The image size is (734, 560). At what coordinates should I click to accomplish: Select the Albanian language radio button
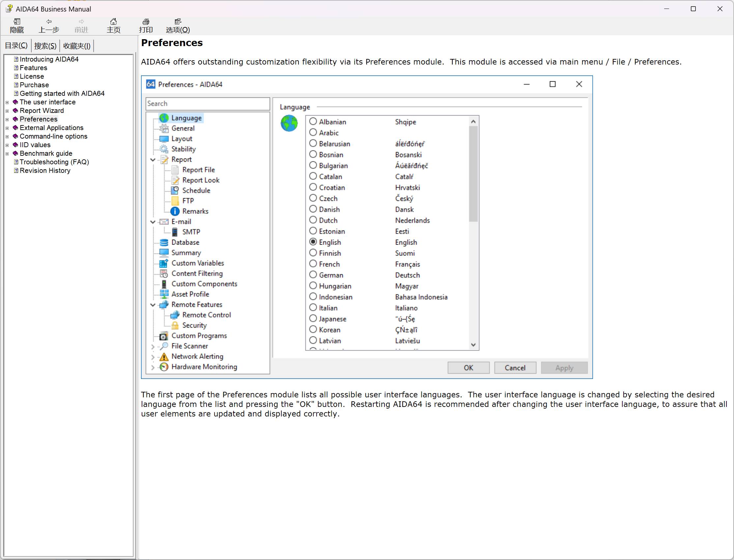click(x=313, y=121)
